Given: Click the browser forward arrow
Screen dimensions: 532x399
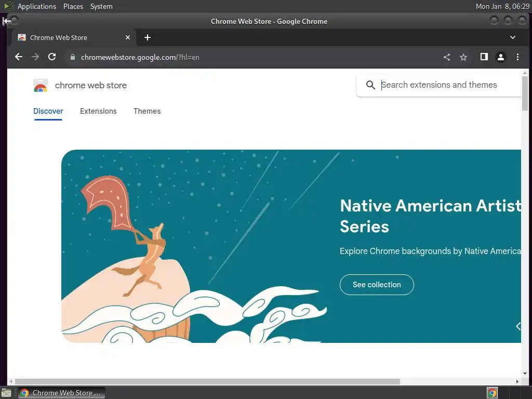Looking at the screenshot, I should 35,57.
